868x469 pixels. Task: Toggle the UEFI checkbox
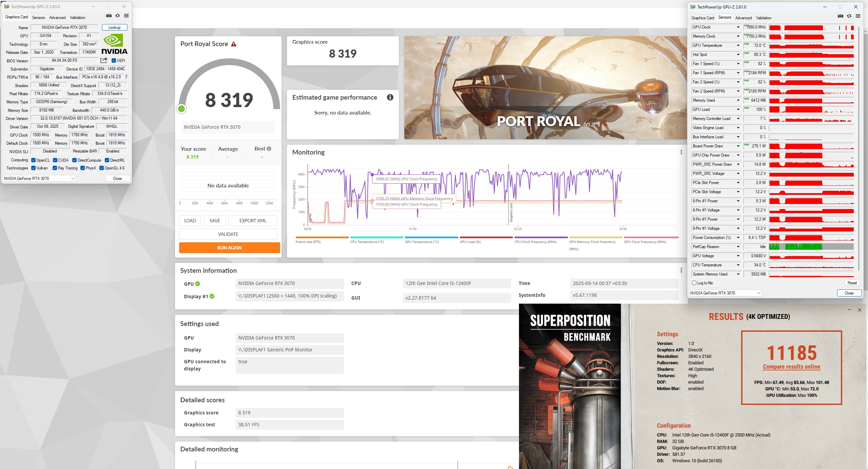pos(114,61)
